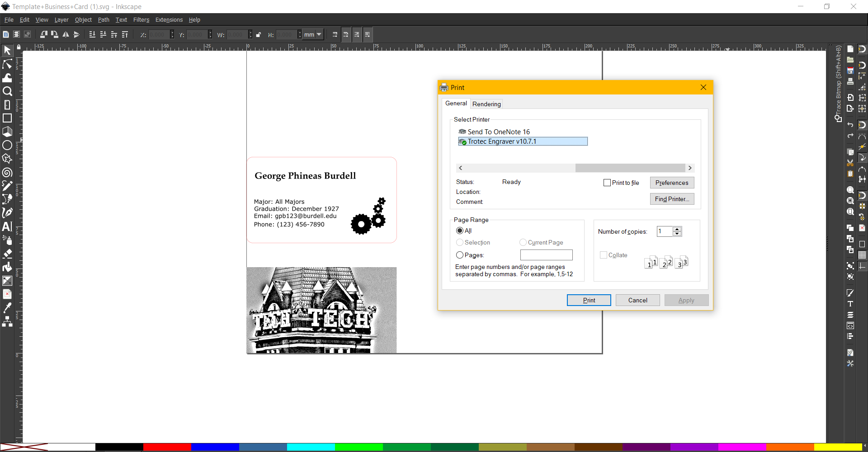Click the Undo icon in commands bar
Image resolution: width=868 pixels, height=452 pixels.
click(x=850, y=125)
